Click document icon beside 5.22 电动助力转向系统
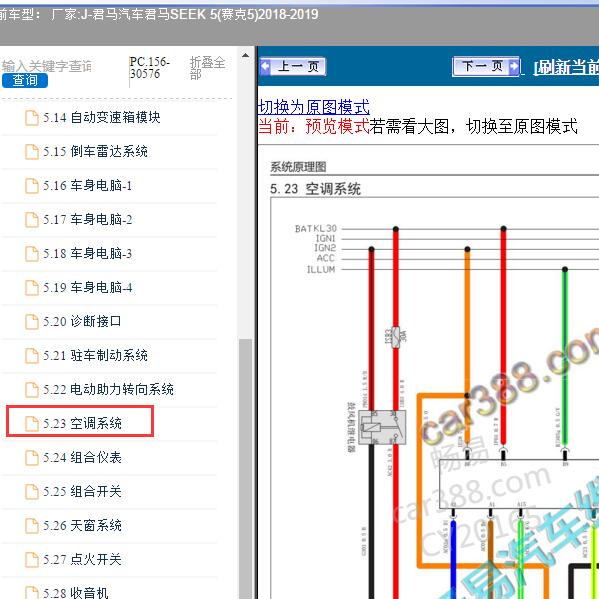Image resolution: width=599 pixels, height=599 pixels. [32, 390]
